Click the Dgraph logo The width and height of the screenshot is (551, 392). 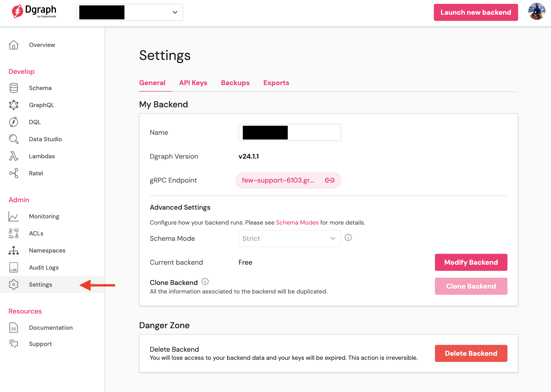(34, 11)
